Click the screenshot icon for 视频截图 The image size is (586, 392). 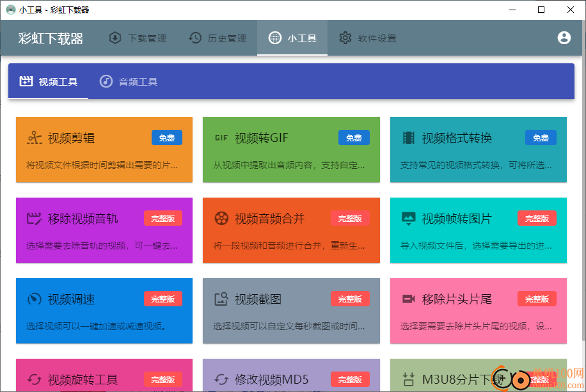tap(221, 299)
